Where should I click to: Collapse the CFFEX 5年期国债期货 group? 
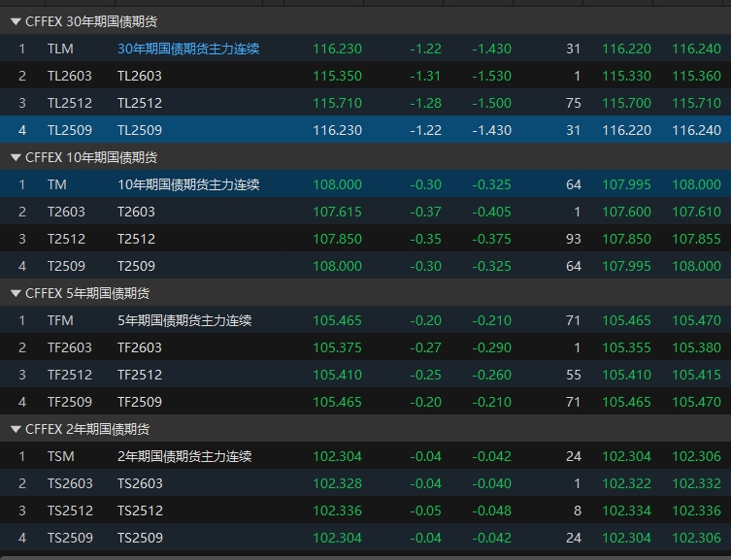[16, 293]
